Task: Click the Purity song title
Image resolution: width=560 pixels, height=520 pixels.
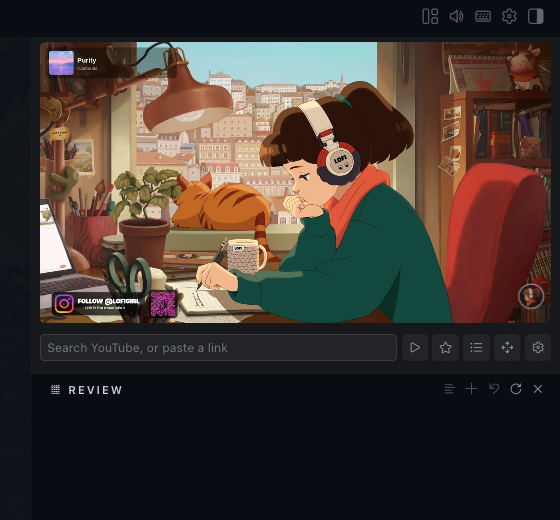Action: tap(87, 60)
